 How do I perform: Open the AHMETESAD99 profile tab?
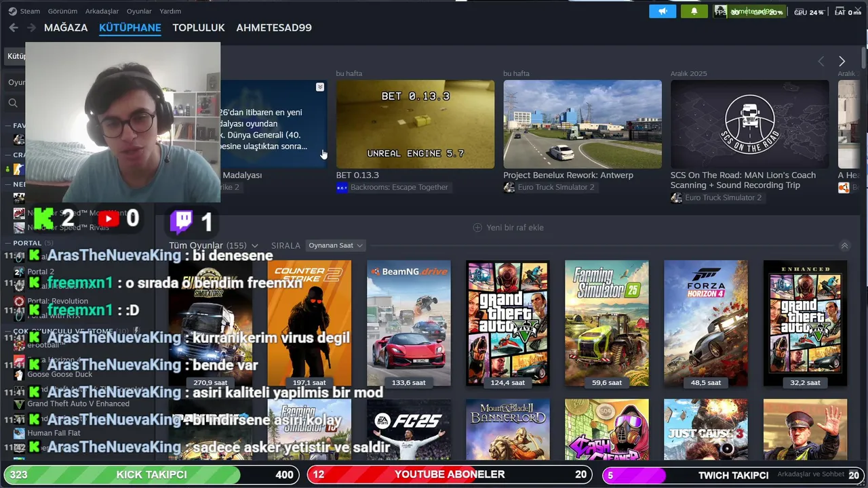click(x=274, y=28)
